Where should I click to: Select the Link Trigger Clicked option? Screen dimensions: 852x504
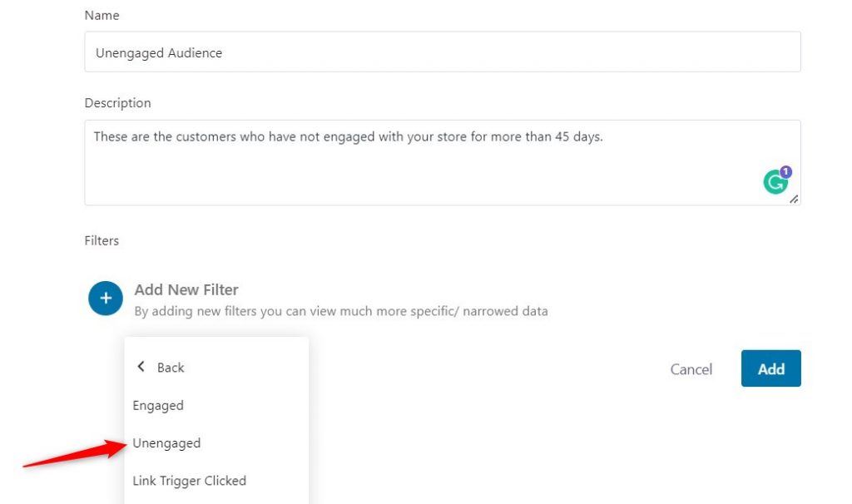point(190,481)
